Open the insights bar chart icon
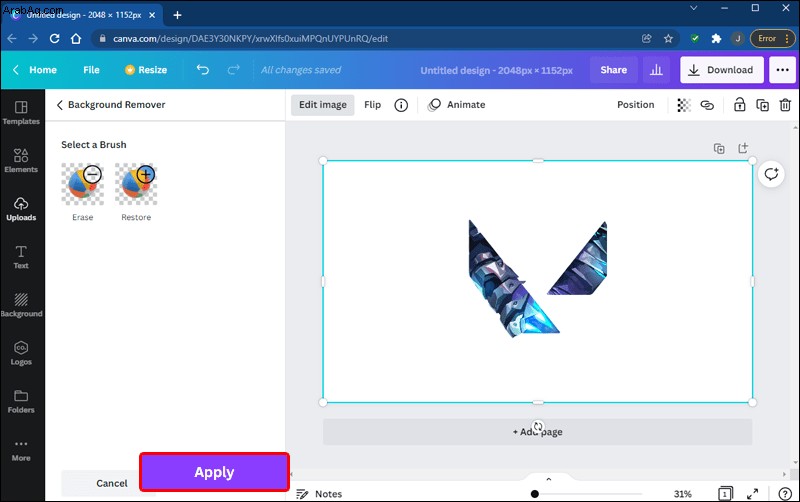 [x=656, y=70]
